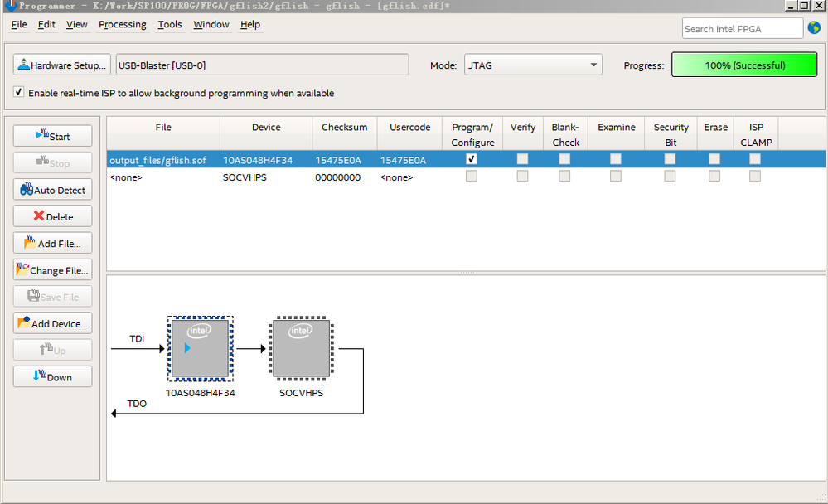Toggle Enable real-time ISP checkbox
The image size is (828, 504).
pos(18,92)
